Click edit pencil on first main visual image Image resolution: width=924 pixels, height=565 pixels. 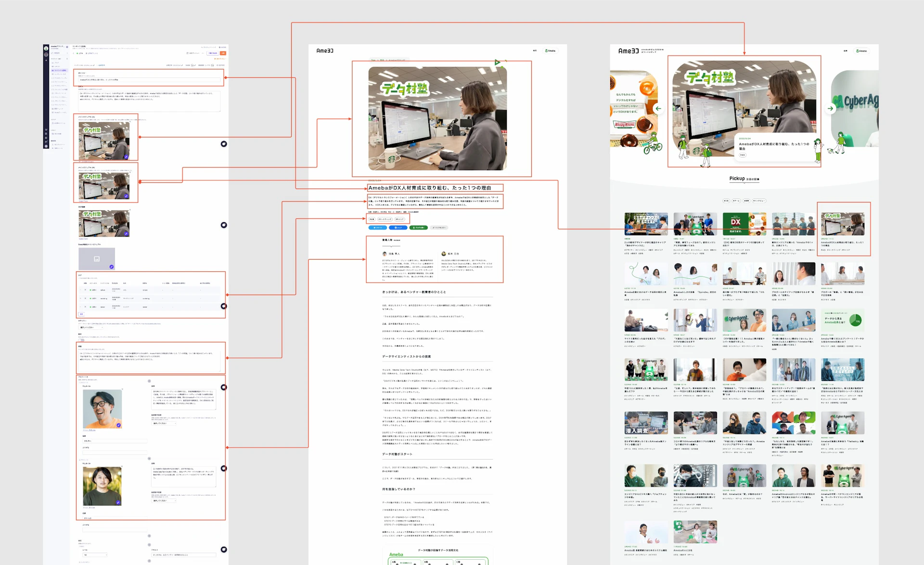coord(127,157)
